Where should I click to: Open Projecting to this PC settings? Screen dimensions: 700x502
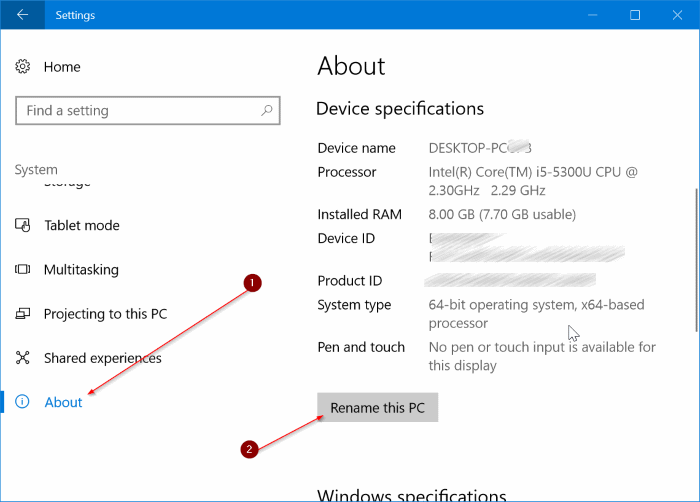(x=105, y=314)
